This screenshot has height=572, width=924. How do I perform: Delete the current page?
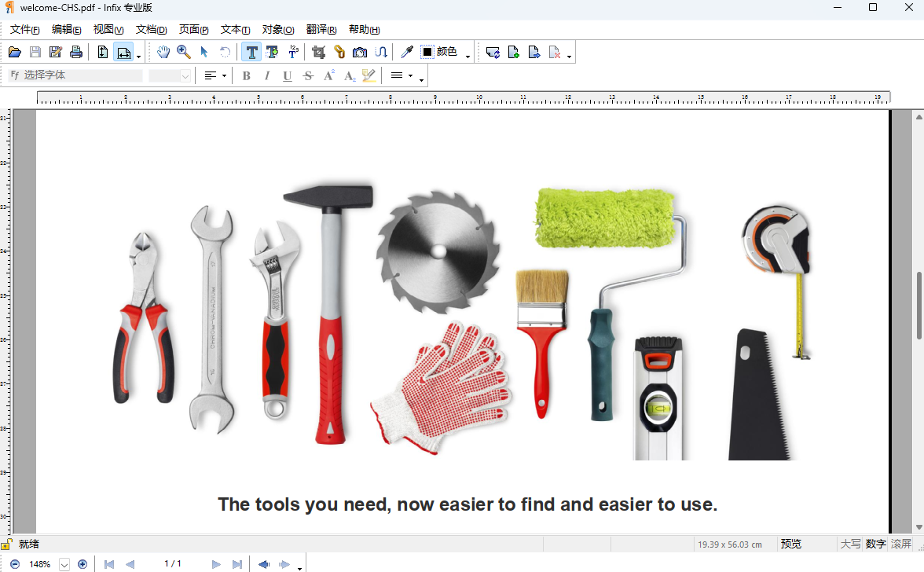click(555, 52)
